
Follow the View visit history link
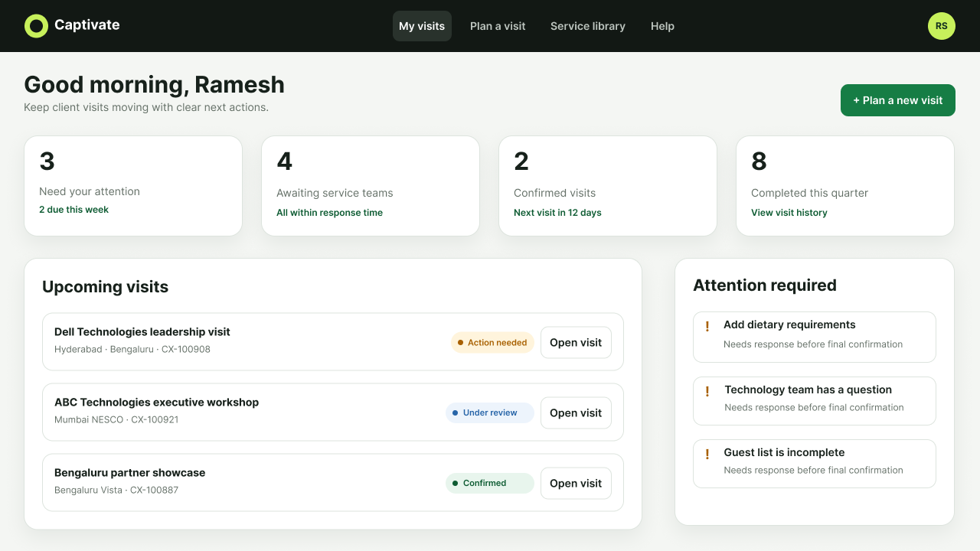coord(789,213)
